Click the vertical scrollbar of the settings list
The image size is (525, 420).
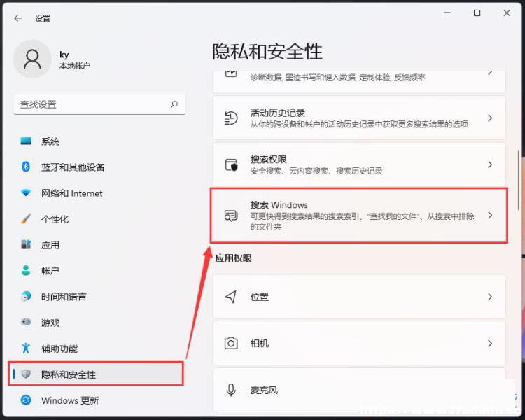[519, 180]
